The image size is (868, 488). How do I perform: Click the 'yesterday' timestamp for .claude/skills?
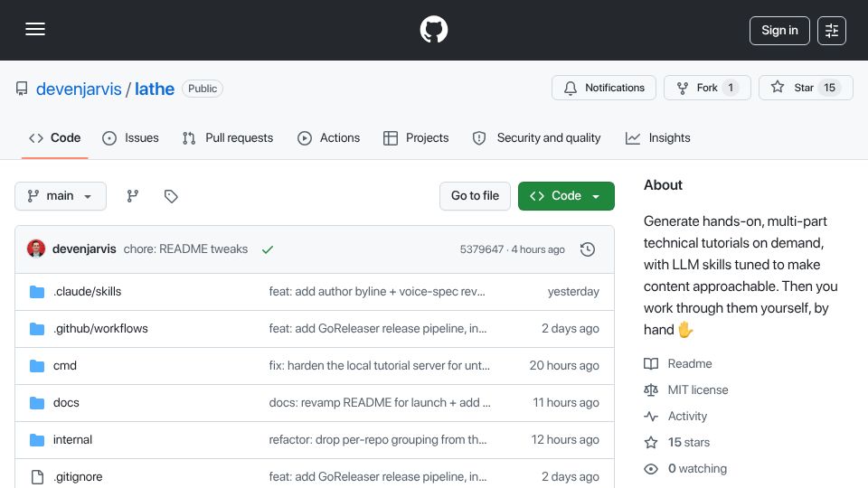click(573, 292)
